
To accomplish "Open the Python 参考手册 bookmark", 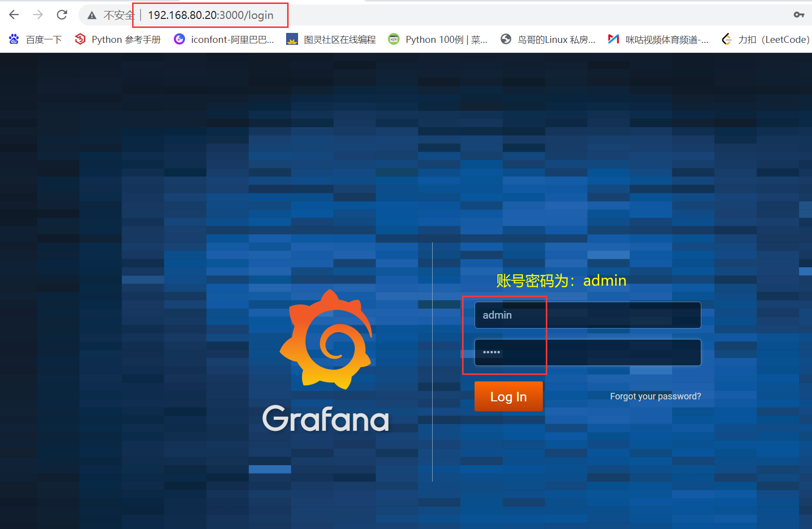I will click(x=118, y=39).
